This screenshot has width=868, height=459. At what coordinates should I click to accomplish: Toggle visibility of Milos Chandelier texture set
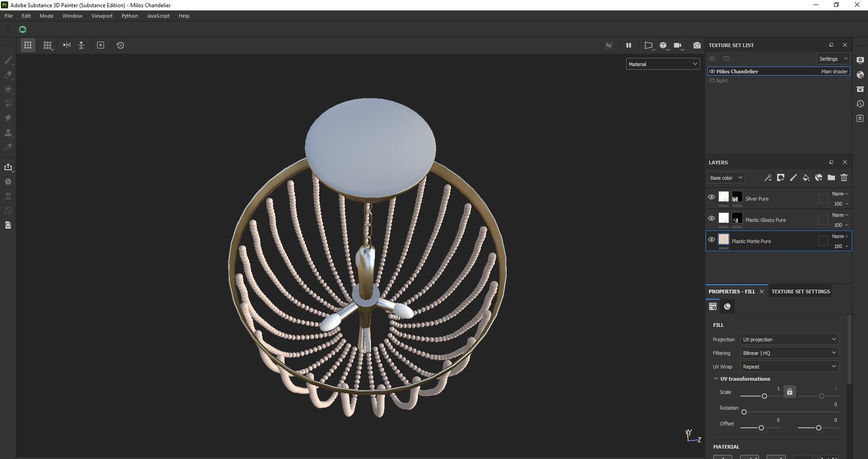[x=712, y=72]
